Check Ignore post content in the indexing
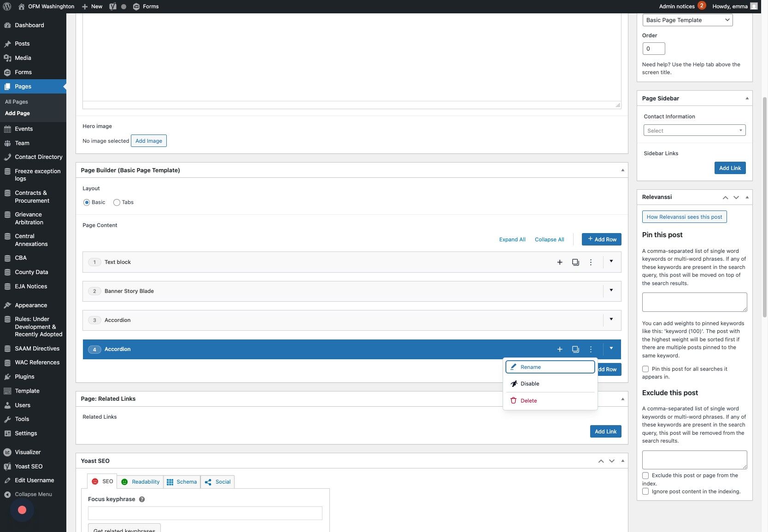 click(645, 491)
